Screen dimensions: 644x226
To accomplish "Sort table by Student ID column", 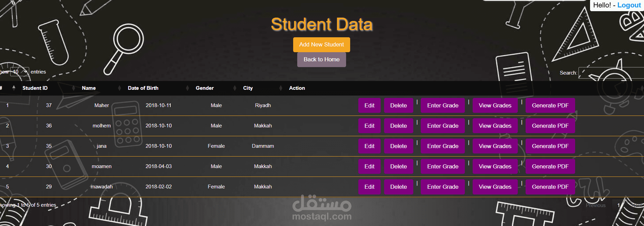I will click(48, 88).
